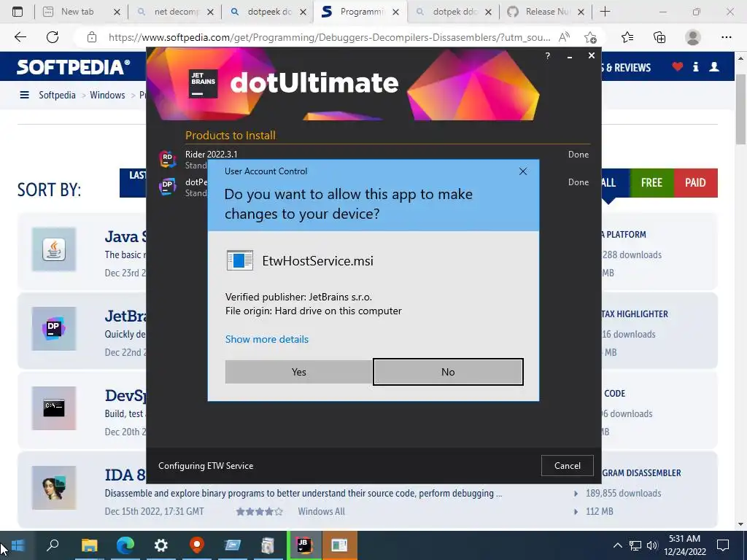Close the User Account Control prompt

[522, 171]
